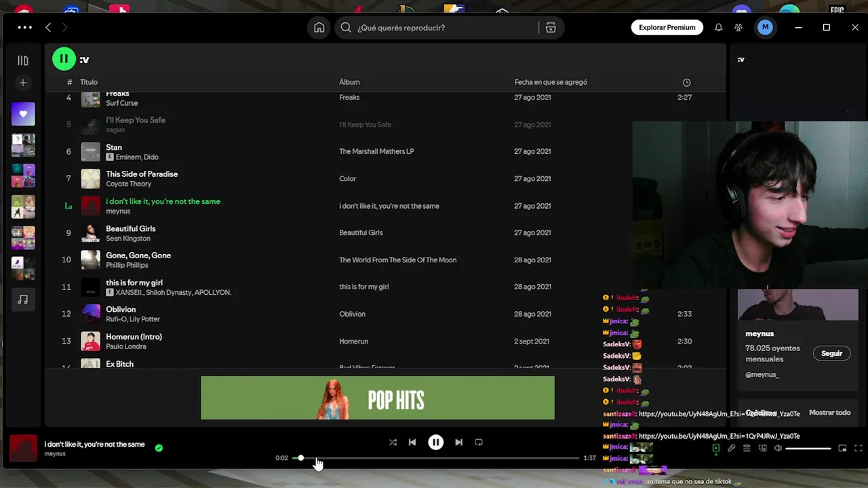This screenshot has width=868, height=488.
Task: Select the Gone, Gone, Gone track
Action: point(138,256)
